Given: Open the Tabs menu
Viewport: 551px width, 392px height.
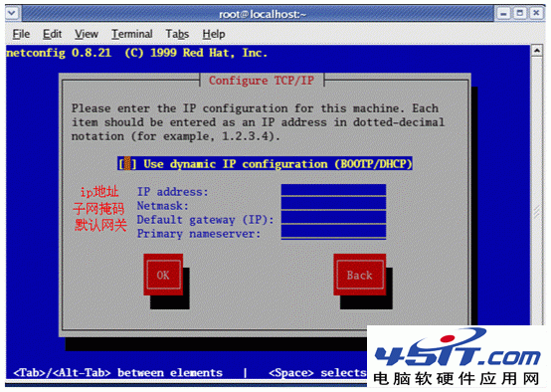Looking at the screenshot, I should (x=177, y=34).
